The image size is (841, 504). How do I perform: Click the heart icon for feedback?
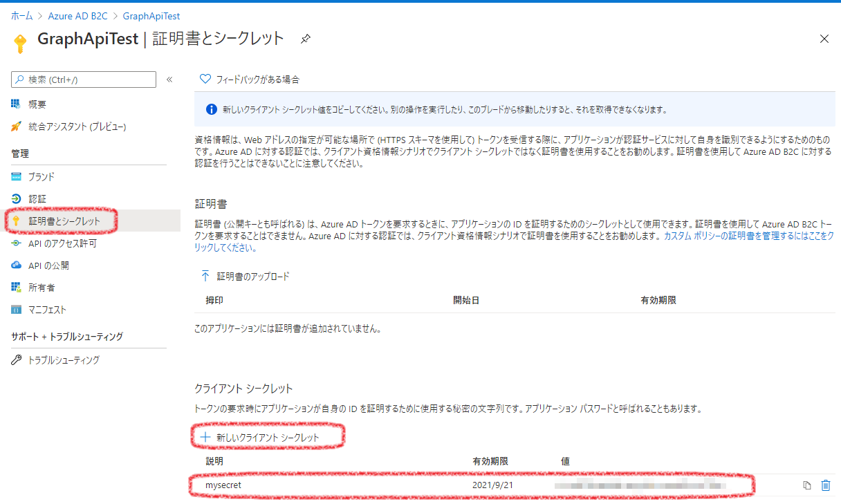point(205,79)
